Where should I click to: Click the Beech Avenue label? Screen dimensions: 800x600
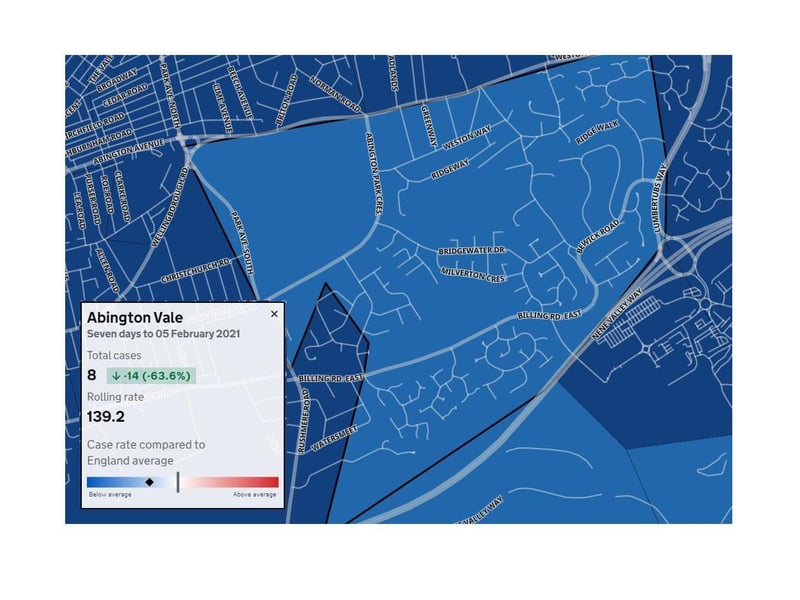[x=240, y=92]
